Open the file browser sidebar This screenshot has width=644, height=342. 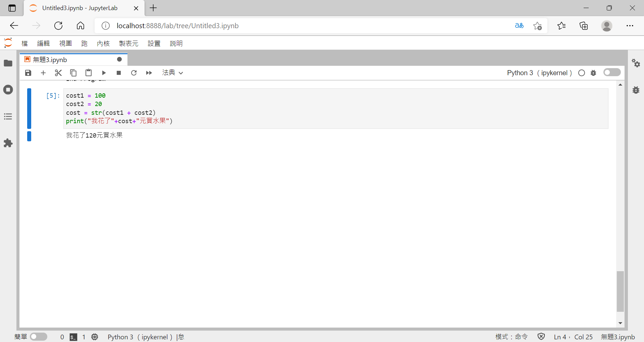coord(8,63)
